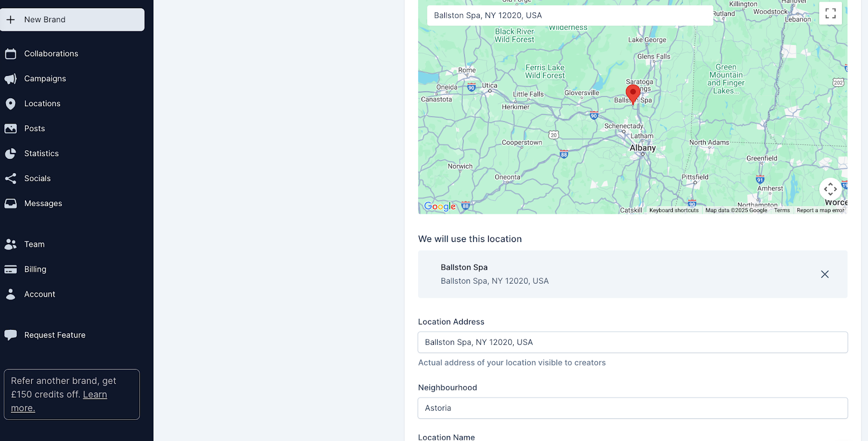Click Map data ©2025 Google text
The width and height of the screenshot is (868, 441).
(x=736, y=210)
